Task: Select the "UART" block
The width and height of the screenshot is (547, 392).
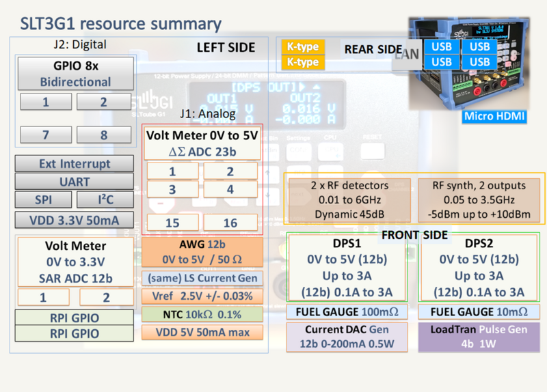Action: 75,182
